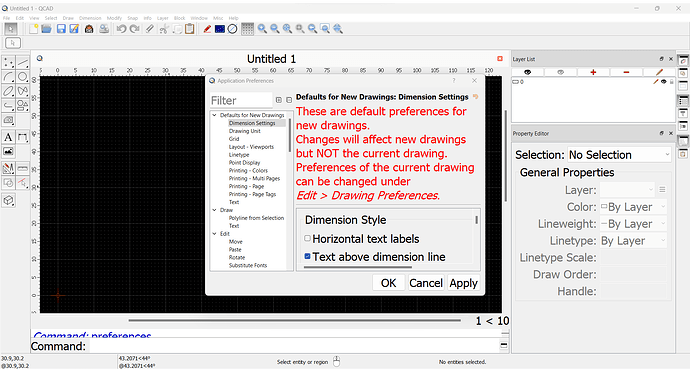Select the Text tool marked A
Screen dimensions: 690x369
[x=9, y=137]
